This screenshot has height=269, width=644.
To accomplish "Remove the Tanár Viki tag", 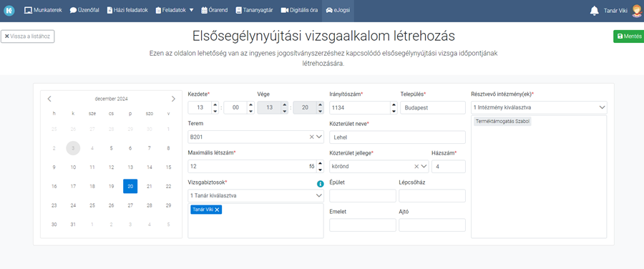I will click(218, 210).
